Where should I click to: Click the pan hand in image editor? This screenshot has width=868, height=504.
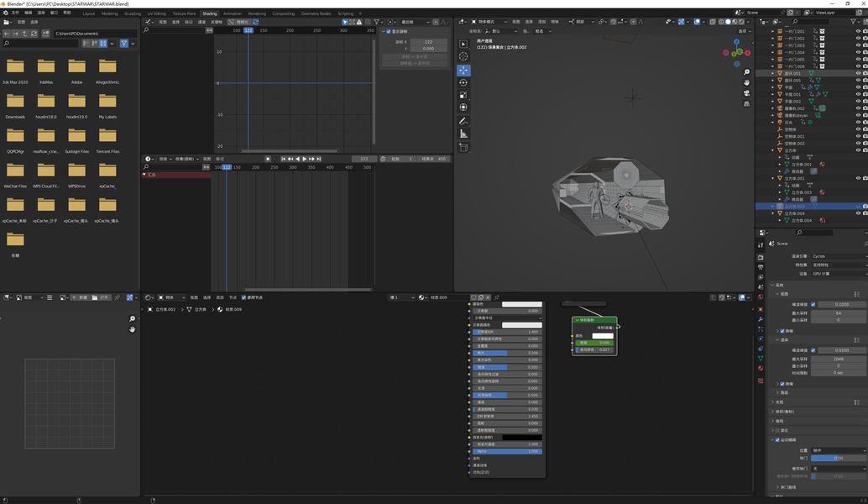[x=132, y=329]
